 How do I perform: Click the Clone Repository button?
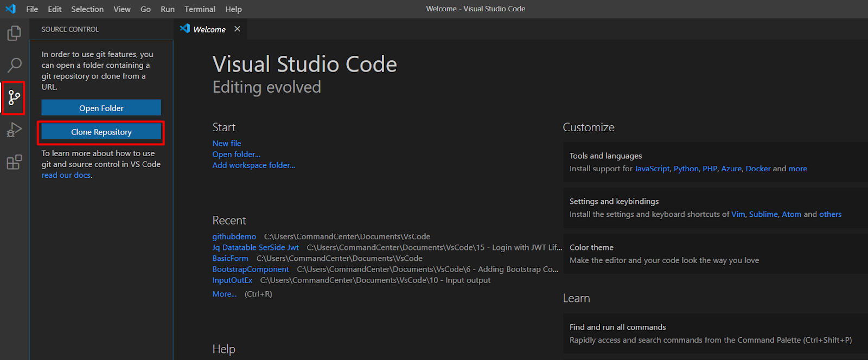pos(101,132)
